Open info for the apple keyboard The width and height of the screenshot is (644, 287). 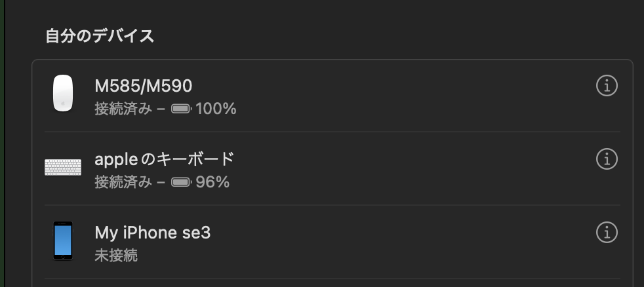pyautogui.click(x=607, y=159)
